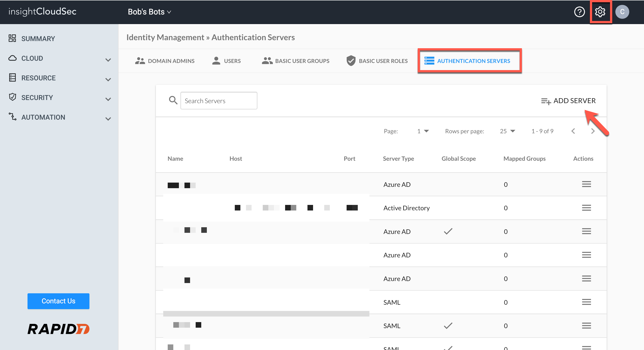
Task: Open actions menu for Active Directory row
Action: (586, 208)
